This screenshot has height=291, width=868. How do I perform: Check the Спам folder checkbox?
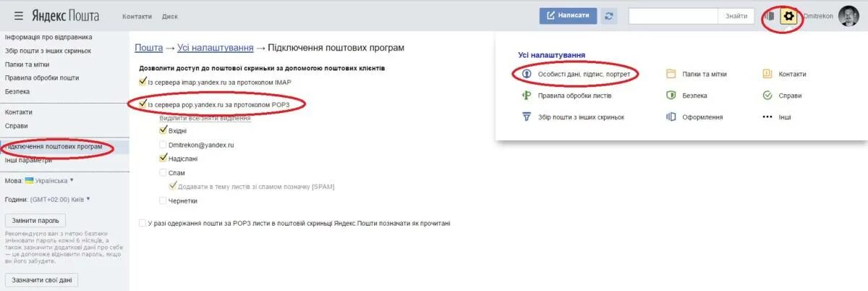163,172
